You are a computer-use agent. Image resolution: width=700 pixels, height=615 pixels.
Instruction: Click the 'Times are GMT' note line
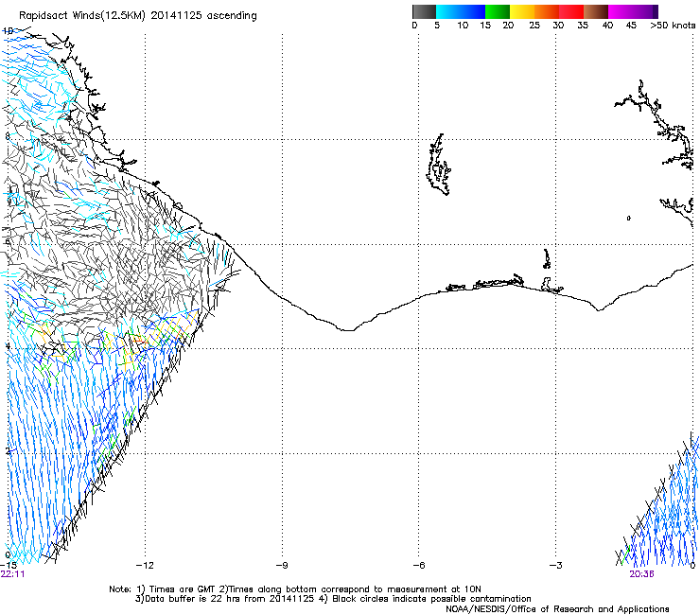click(295, 589)
